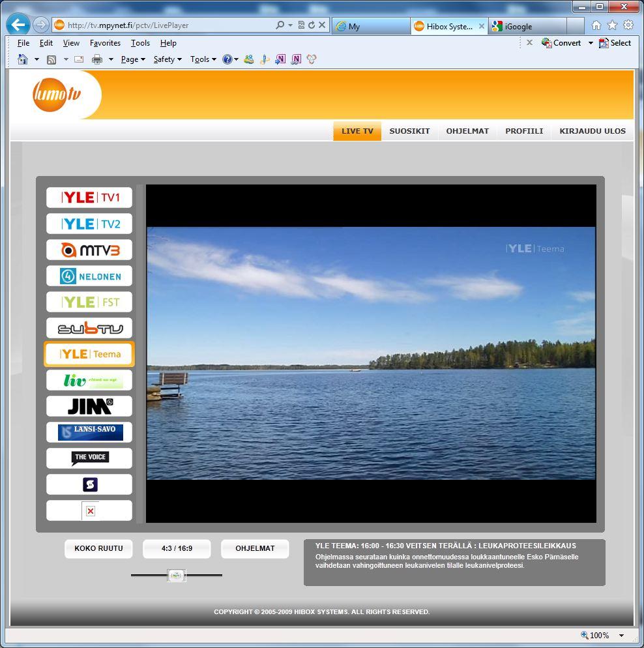Select the YLE TV1 channel
644x648 pixels.
point(89,198)
